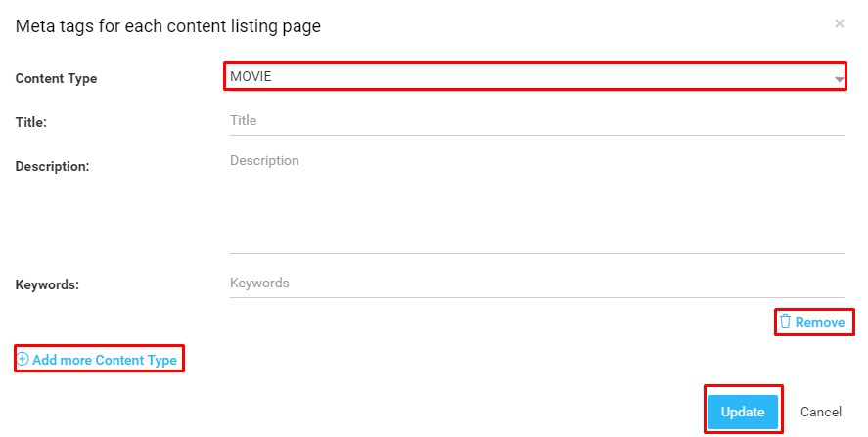Focus the Keywords input field
Screen dimensions: 868x437
537,284
